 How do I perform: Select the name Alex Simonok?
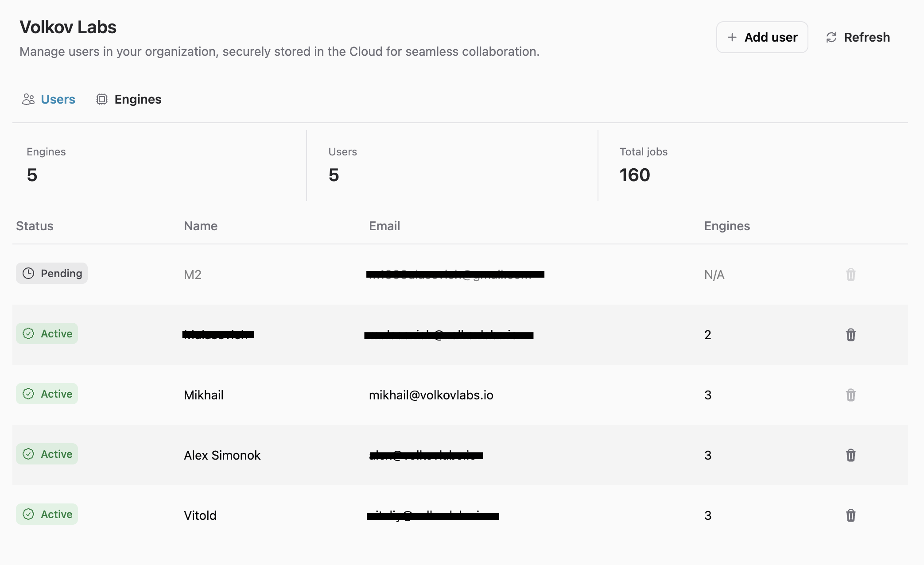point(222,455)
